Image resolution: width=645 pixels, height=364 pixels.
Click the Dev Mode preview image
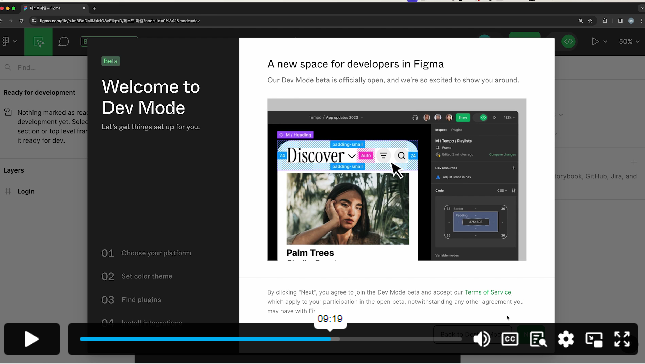pyautogui.click(x=397, y=179)
